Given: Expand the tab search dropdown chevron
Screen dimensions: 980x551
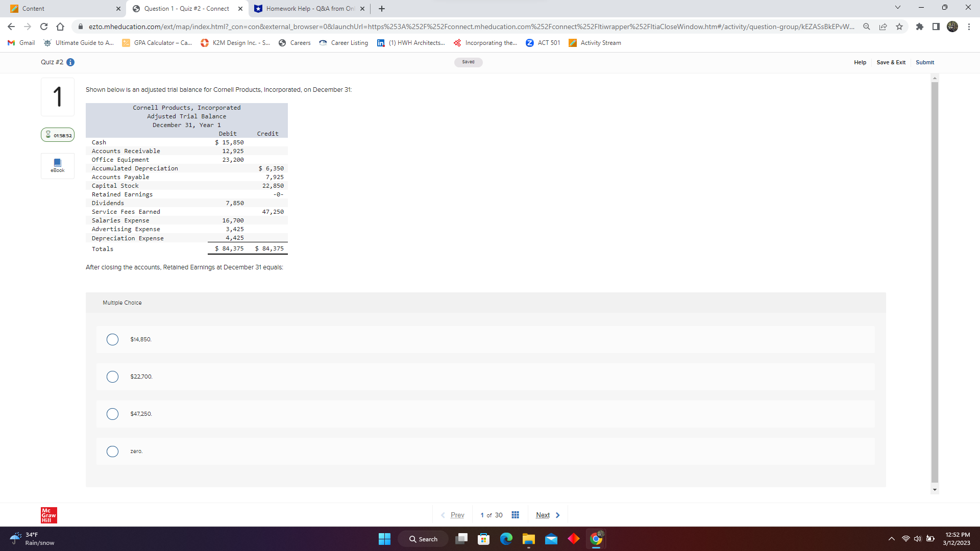Looking at the screenshot, I should (x=898, y=8).
